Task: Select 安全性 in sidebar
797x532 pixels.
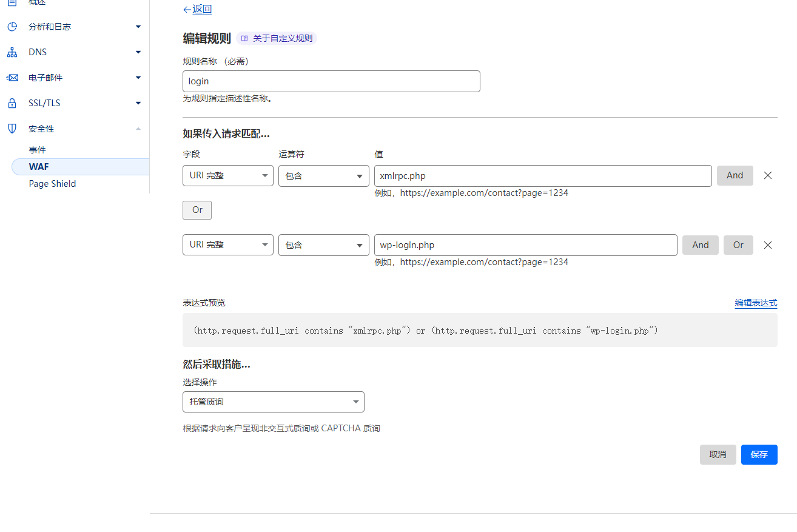Action: pyautogui.click(x=41, y=129)
